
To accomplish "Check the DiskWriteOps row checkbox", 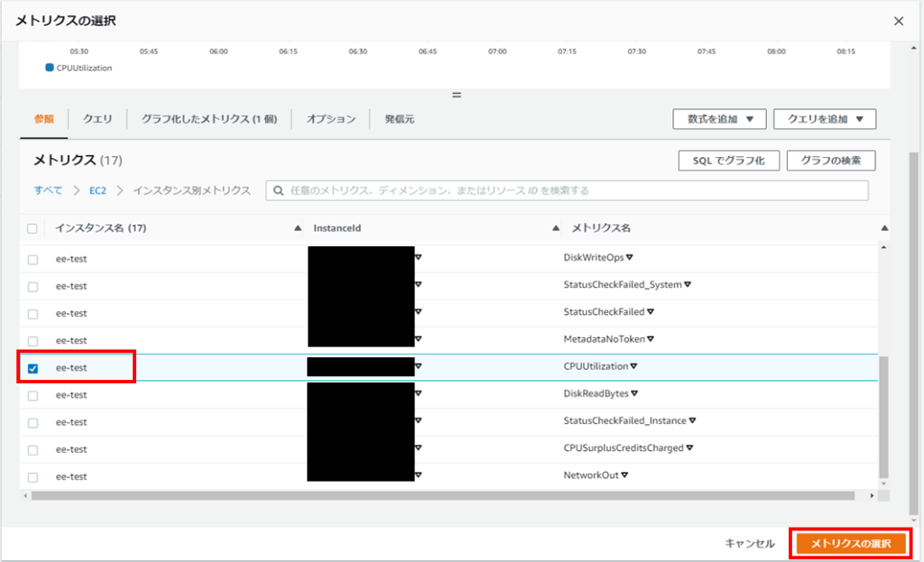I will (x=33, y=260).
